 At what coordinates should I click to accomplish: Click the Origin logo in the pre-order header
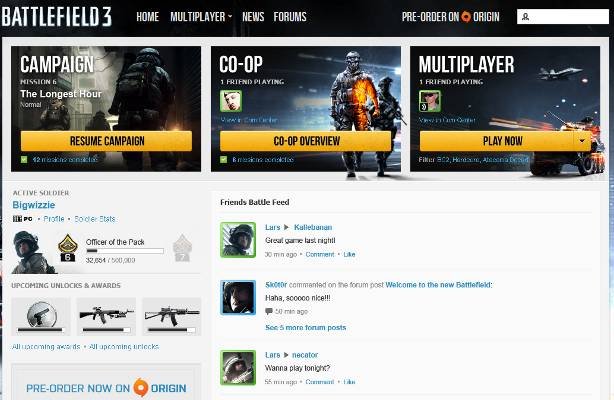coord(466,17)
